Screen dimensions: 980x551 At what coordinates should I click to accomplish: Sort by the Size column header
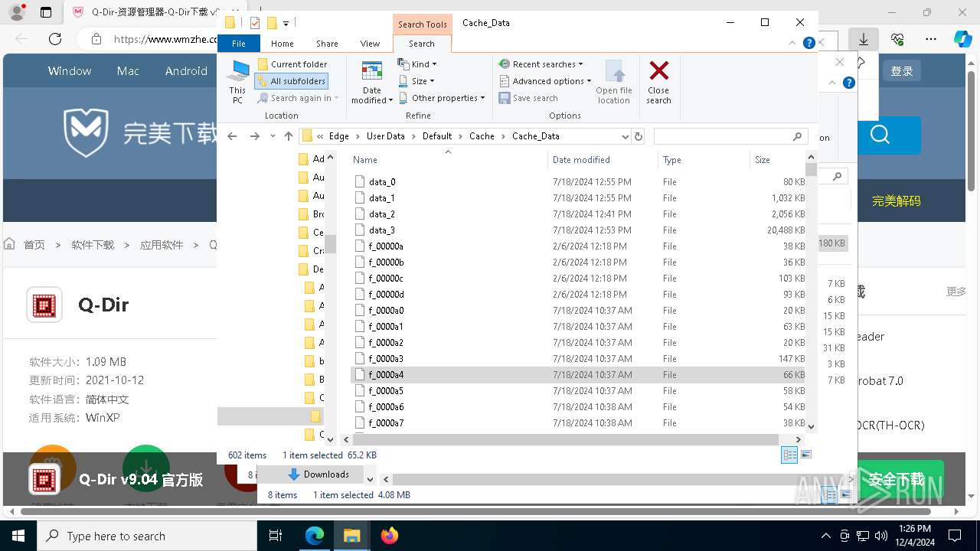(776, 160)
